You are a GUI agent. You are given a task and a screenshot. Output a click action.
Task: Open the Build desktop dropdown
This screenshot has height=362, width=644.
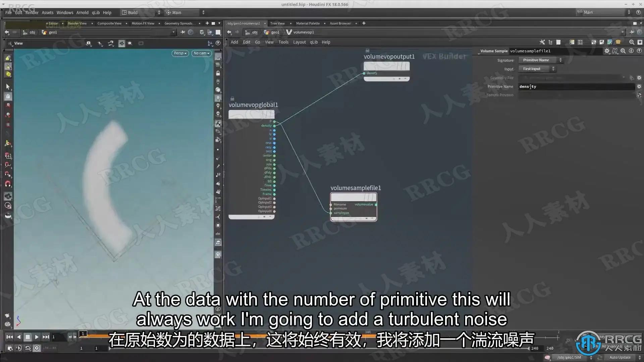(141, 12)
